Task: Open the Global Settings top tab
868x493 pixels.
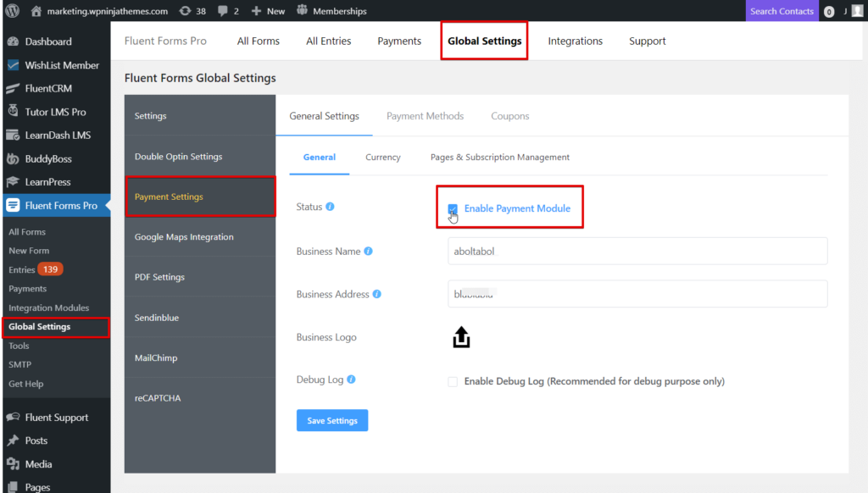Action: pyautogui.click(x=484, y=41)
